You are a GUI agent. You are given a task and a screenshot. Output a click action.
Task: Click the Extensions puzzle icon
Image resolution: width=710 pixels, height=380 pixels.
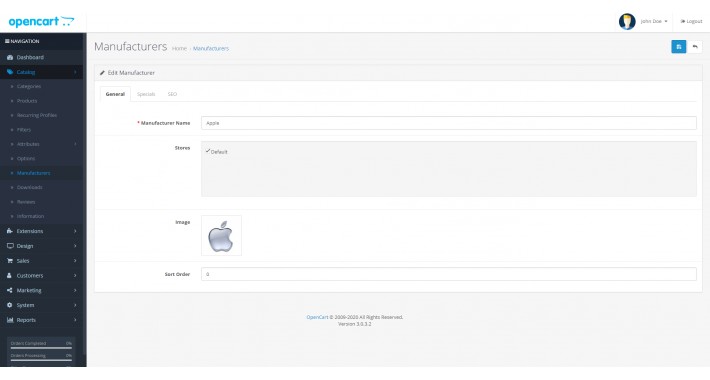pyautogui.click(x=10, y=231)
